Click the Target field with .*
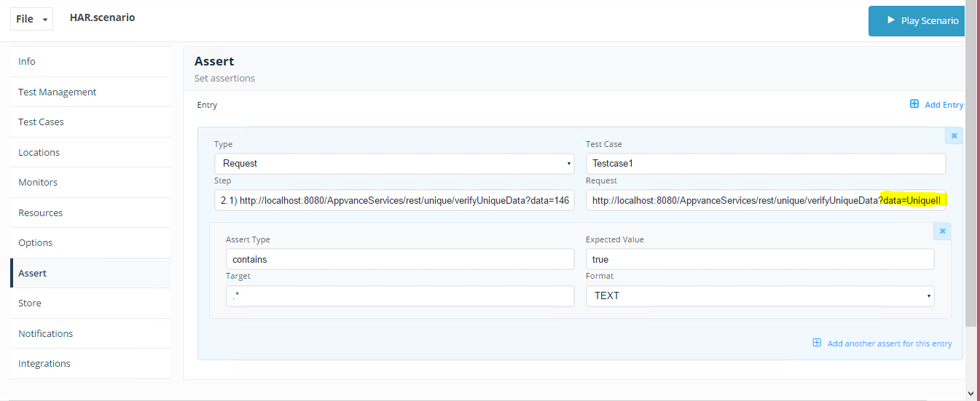Viewport: 980px width, 401px height. coord(400,295)
